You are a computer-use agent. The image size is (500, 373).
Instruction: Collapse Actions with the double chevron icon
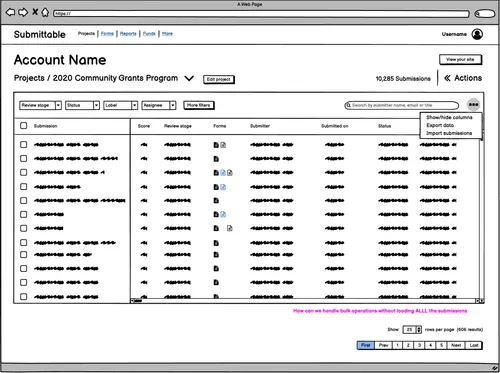coord(447,78)
